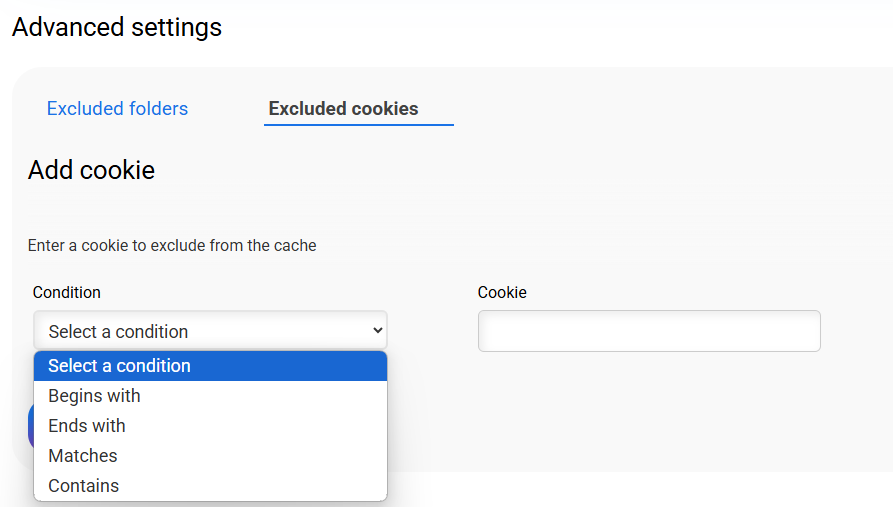The image size is (893, 507).
Task: Switch to the Excluded folders tab
Action: (117, 109)
